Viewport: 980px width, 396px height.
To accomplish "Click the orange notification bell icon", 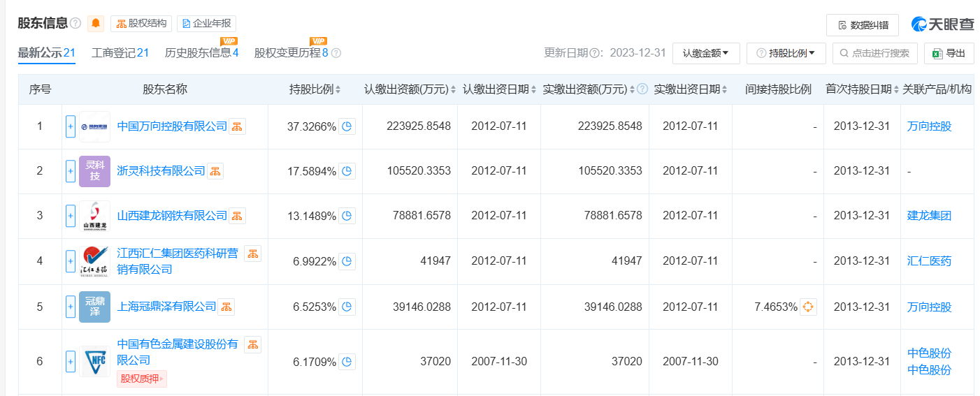I will coord(96,24).
